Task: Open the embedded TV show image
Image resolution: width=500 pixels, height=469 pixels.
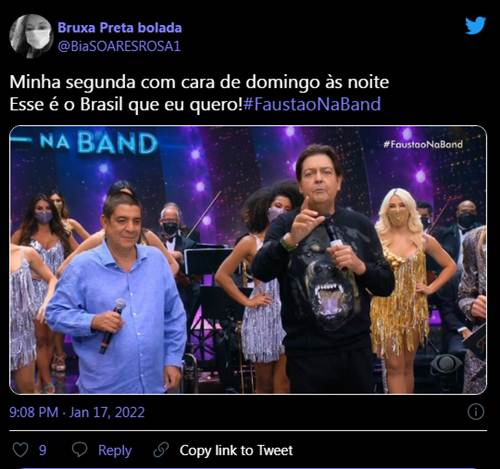Action: (248, 260)
